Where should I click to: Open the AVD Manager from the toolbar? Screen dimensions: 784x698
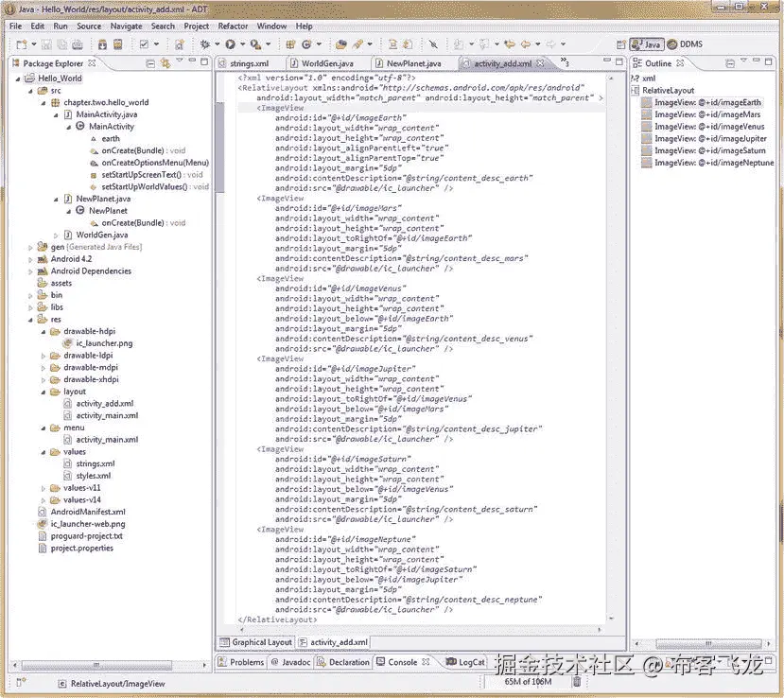click(x=118, y=44)
